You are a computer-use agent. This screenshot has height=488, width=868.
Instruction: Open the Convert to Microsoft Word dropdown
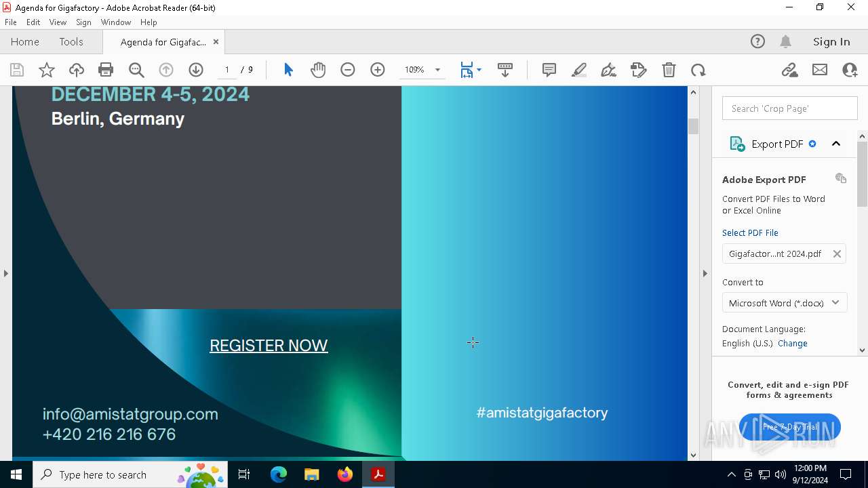pyautogui.click(x=785, y=303)
